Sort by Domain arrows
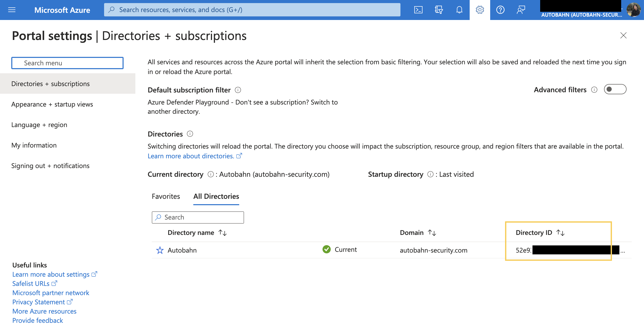This screenshot has width=644, height=332. click(432, 233)
